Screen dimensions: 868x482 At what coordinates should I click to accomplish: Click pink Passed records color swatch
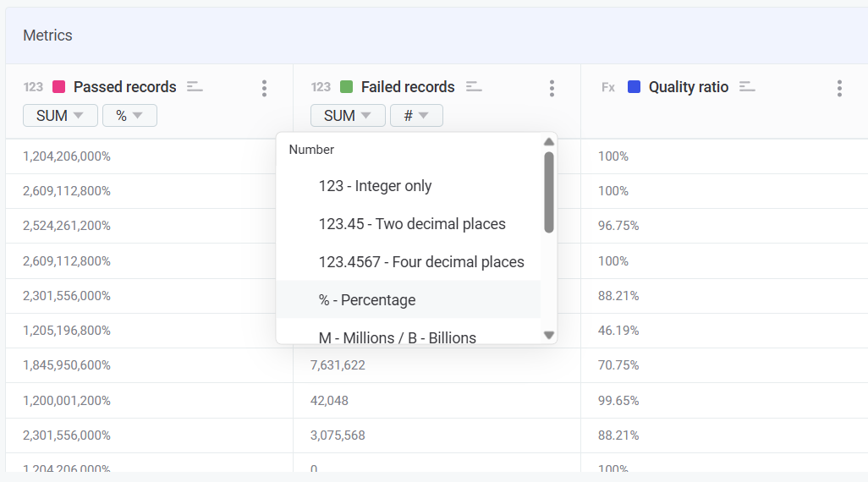59,87
